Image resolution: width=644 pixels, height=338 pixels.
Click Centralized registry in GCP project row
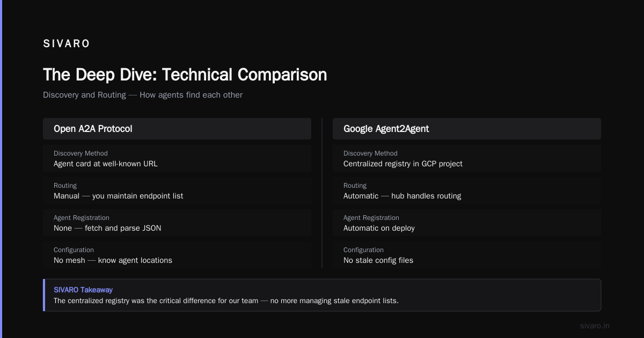pos(467,158)
